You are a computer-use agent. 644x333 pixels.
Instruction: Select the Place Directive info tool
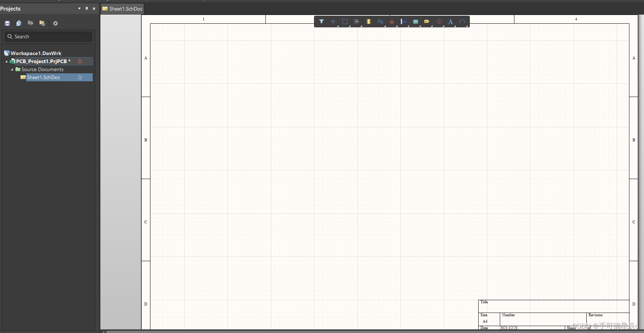(x=439, y=22)
